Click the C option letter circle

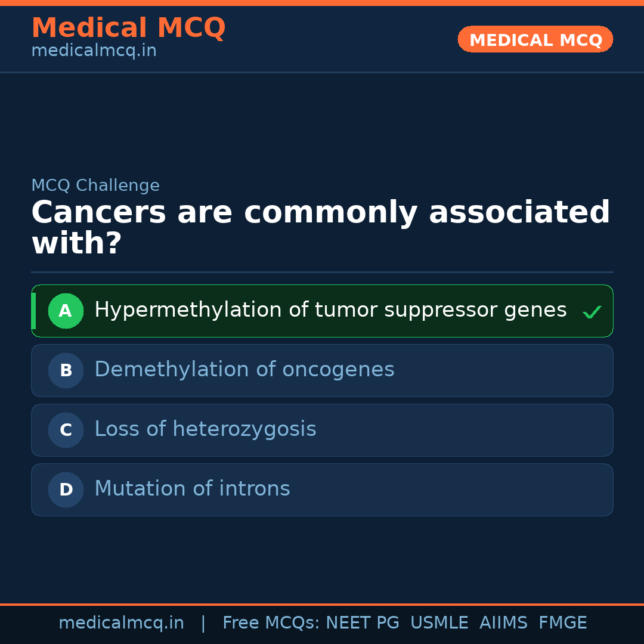pyautogui.click(x=66, y=430)
